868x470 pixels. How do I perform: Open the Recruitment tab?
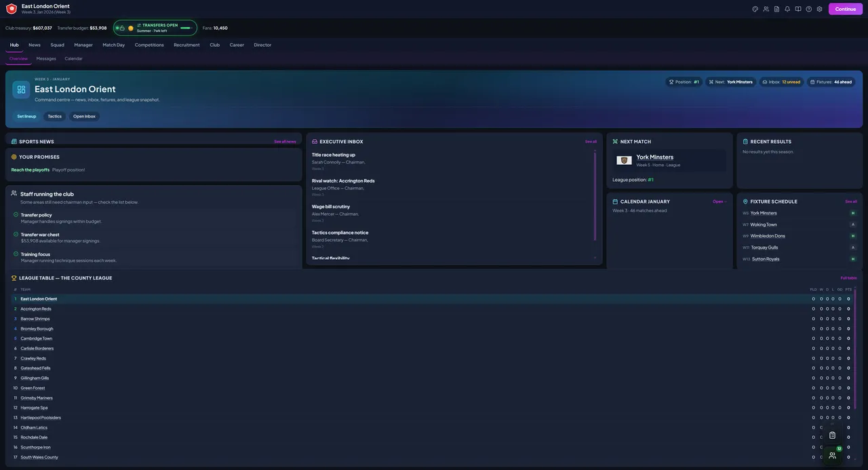(186, 45)
